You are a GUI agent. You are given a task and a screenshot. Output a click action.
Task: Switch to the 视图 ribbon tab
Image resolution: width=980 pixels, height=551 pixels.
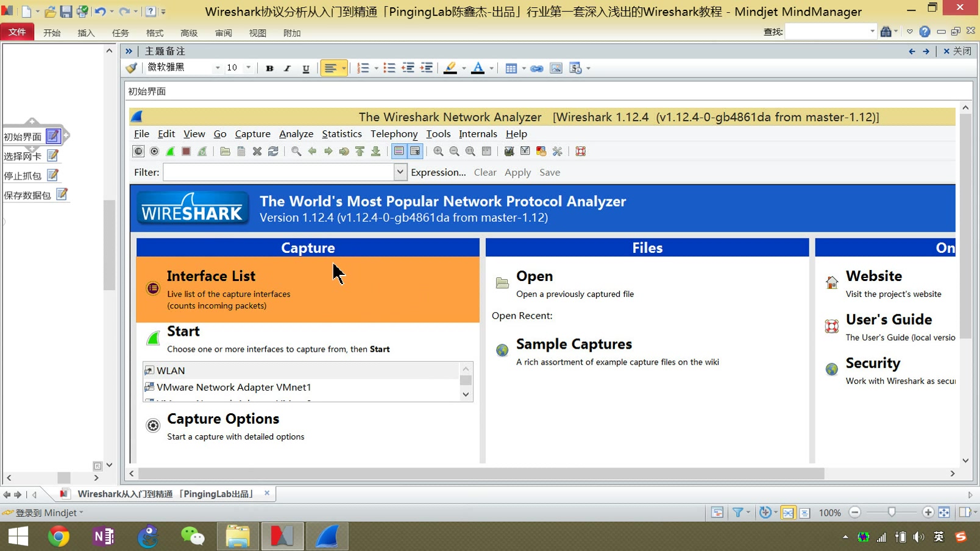[x=257, y=33]
